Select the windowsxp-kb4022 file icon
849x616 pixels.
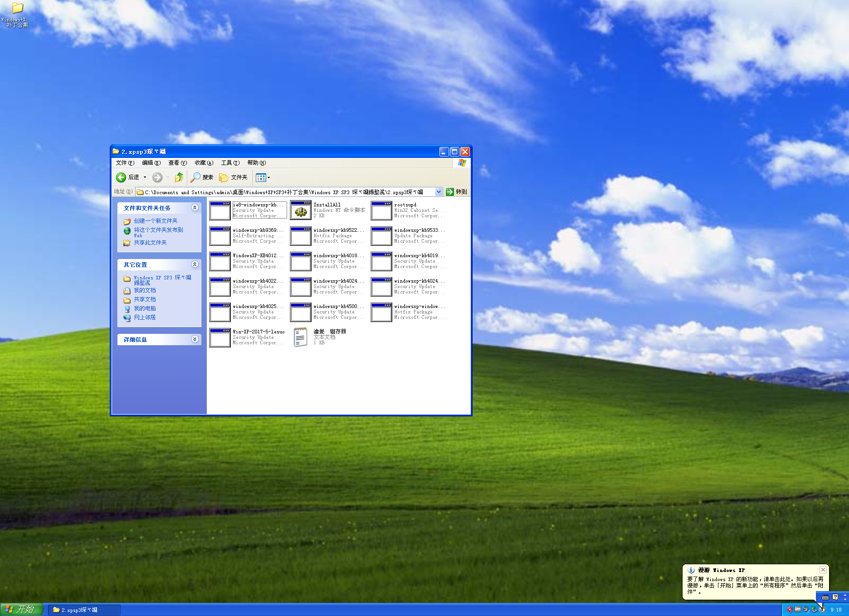coord(220,287)
